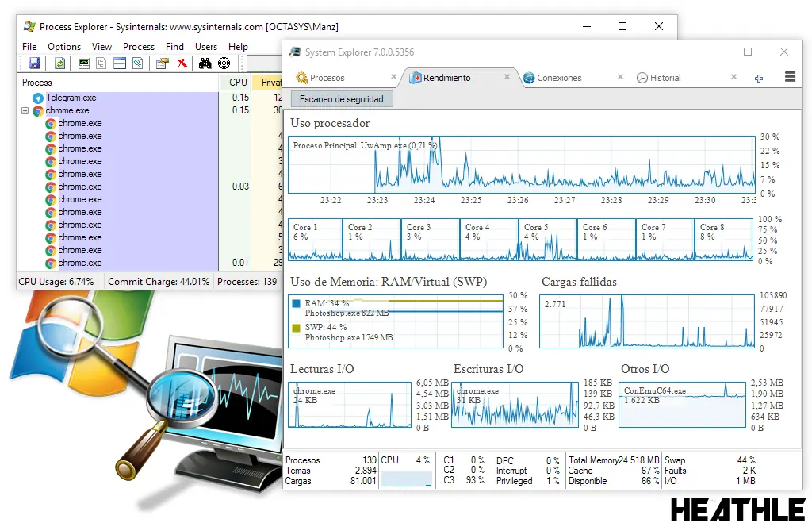Click the small CPU 4 % meter bar
Image resolution: width=812 pixels, height=523 pixels.
pyautogui.click(x=407, y=479)
